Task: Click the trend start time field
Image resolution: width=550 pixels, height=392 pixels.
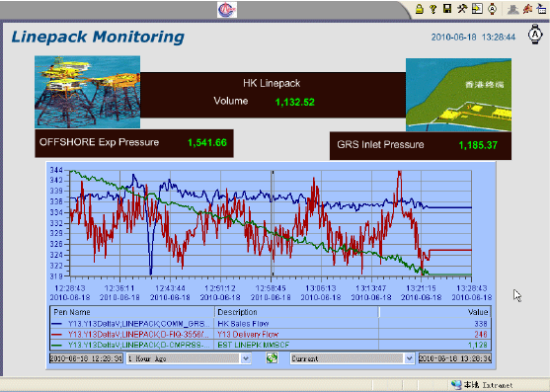Action: 86,358
